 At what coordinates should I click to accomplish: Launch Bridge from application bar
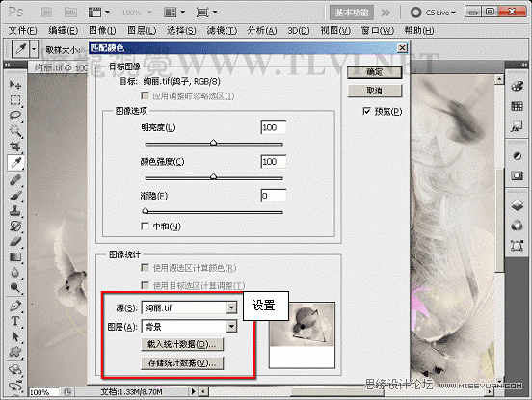coord(46,13)
